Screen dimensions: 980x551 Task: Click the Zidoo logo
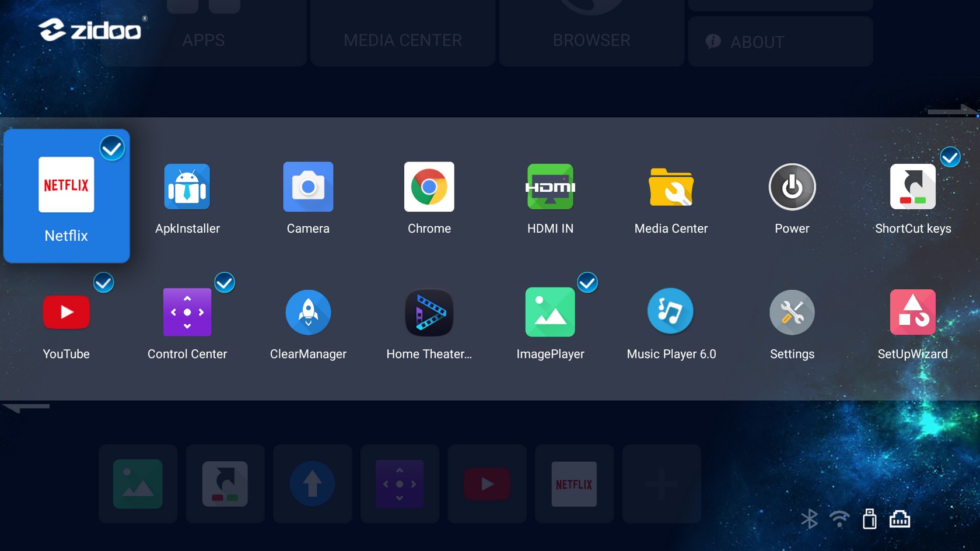click(92, 29)
